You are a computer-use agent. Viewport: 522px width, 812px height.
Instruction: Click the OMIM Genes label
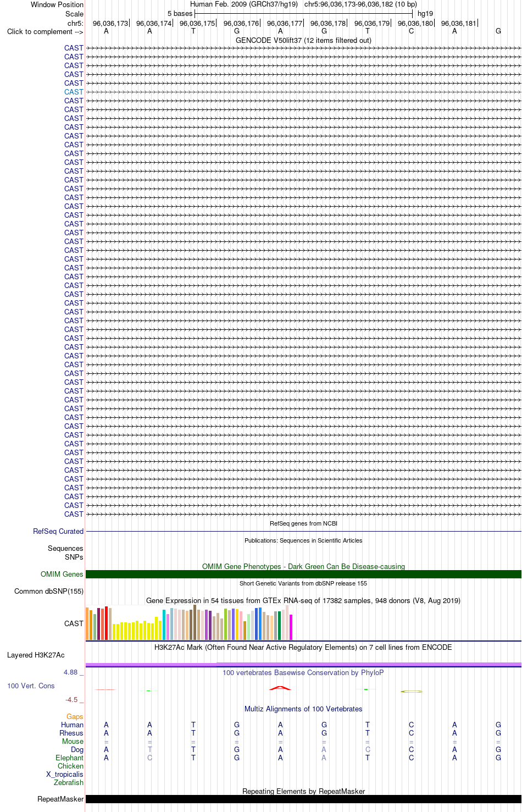62,574
